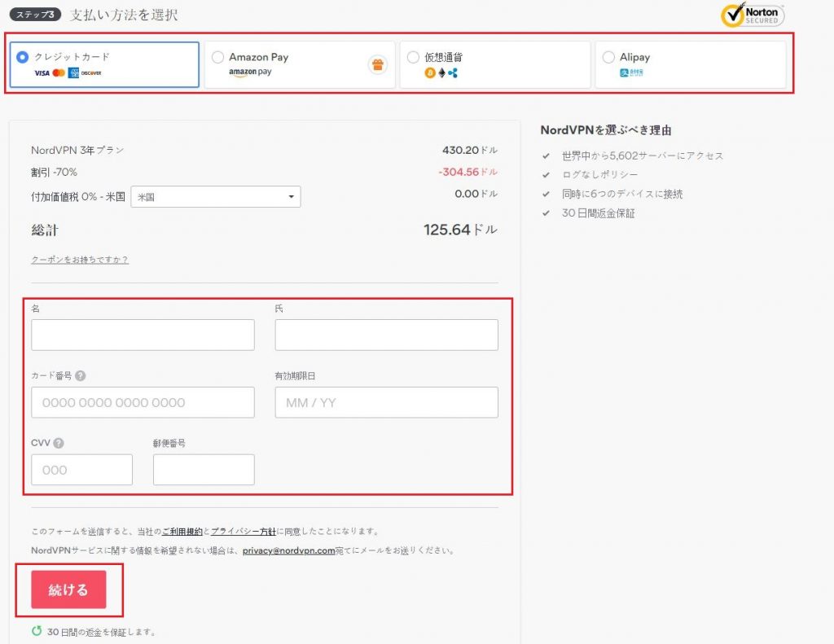The height and width of the screenshot is (644, 834).
Task: Click the 割引 -70% label
Action: (54, 173)
